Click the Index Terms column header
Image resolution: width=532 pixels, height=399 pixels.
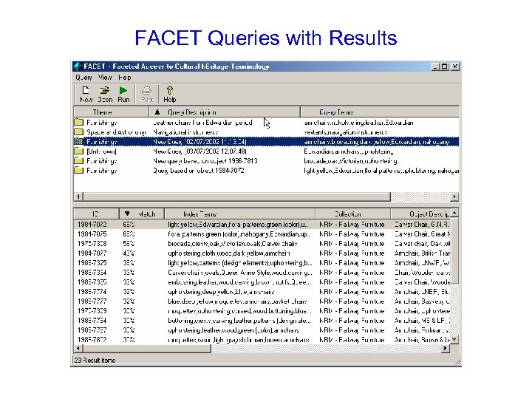pyautogui.click(x=240, y=214)
